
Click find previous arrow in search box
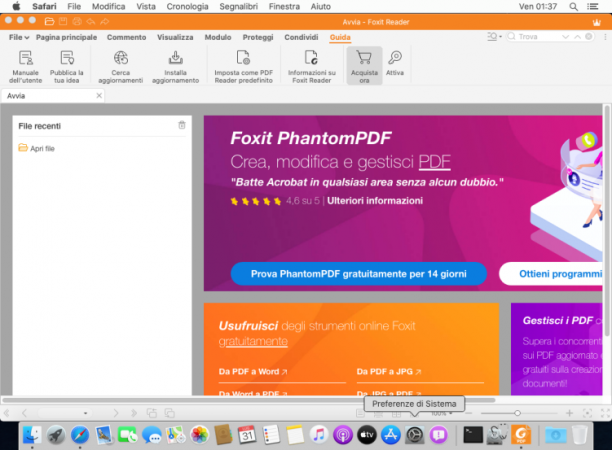click(578, 37)
